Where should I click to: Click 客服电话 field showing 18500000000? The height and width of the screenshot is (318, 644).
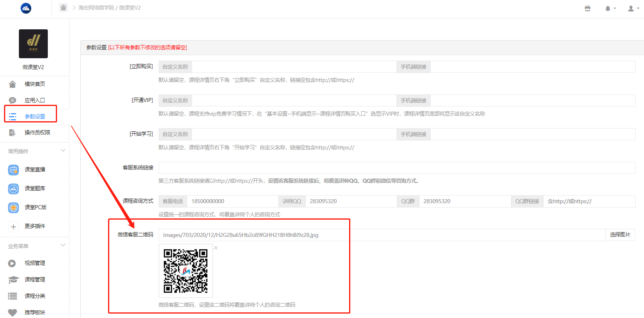tap(233, 201)
